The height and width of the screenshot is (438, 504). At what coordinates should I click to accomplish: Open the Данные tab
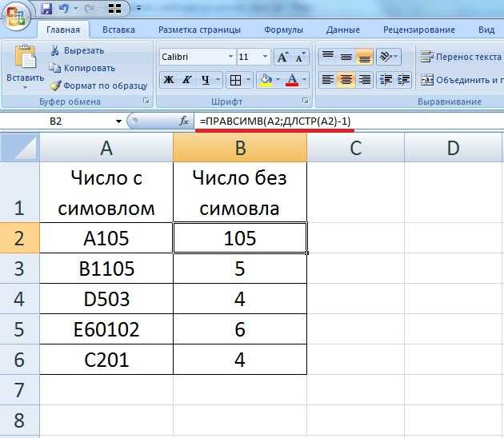[342, 30]
